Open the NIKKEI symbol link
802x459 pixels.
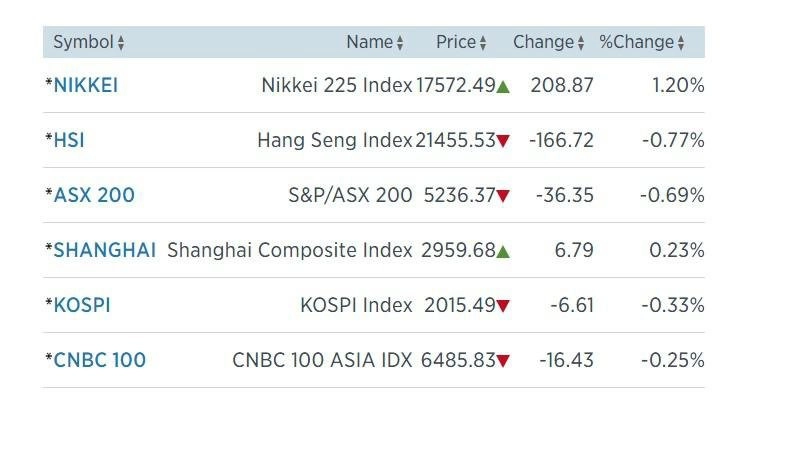click(86, 85)
